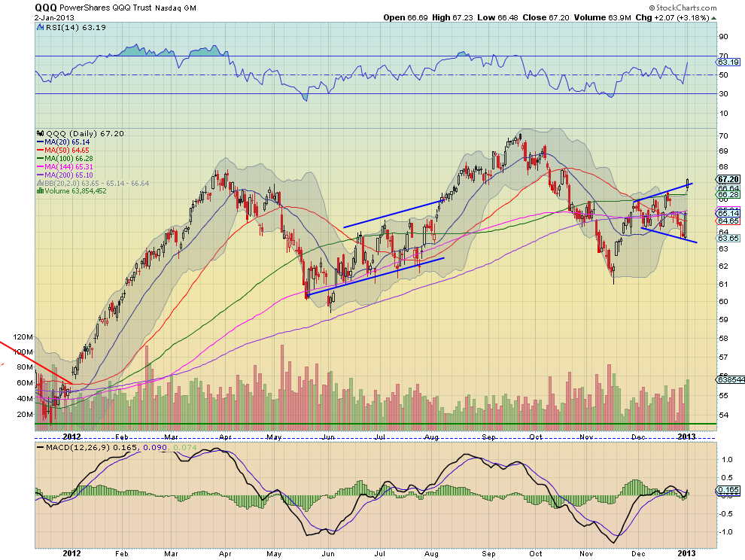This screenshot has height=560, width=745.
Task: Click the candlestick icon beside QQQ (Daily)
Action: 41,133
